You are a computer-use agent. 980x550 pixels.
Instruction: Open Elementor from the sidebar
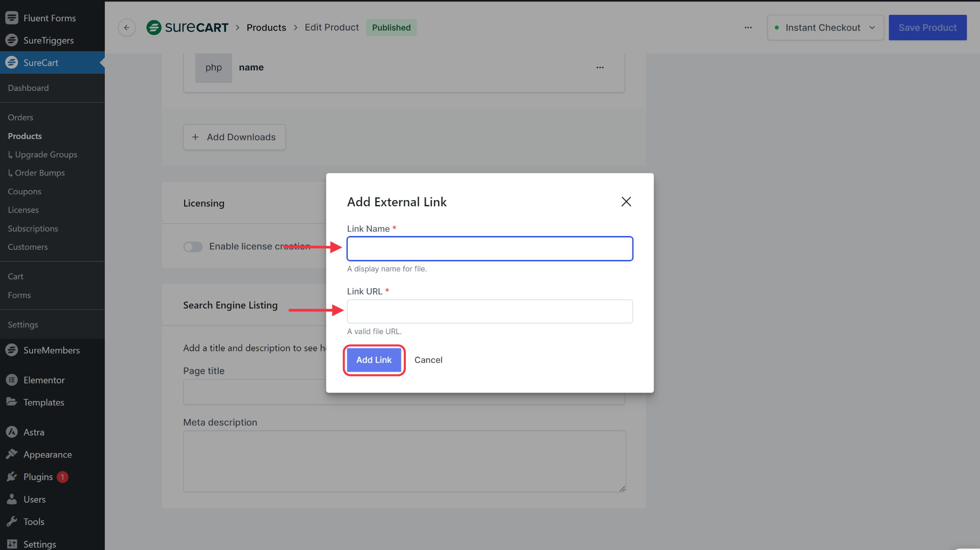point(44,380)
